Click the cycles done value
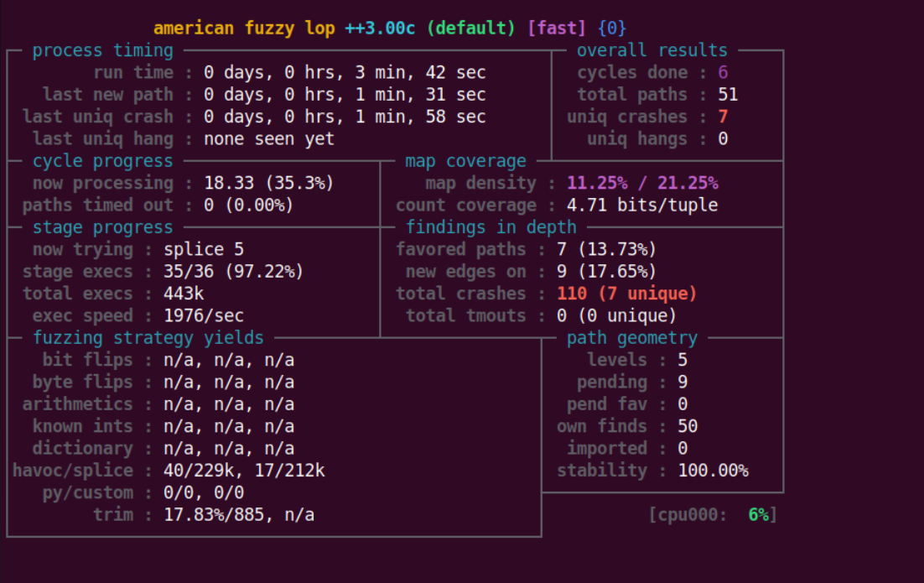This screenshot has height=583, width=924. pyautogui.click(x=723, y=73)
